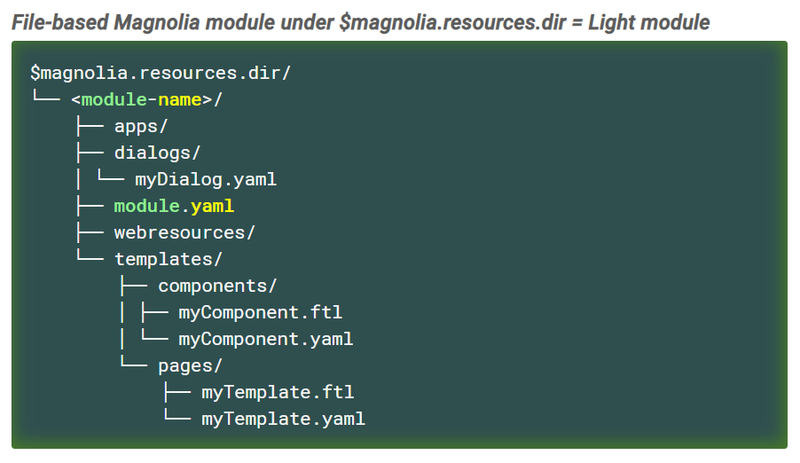Click myTemplate.ftl file name
The image size is (800, 463).
pos(278,392)
